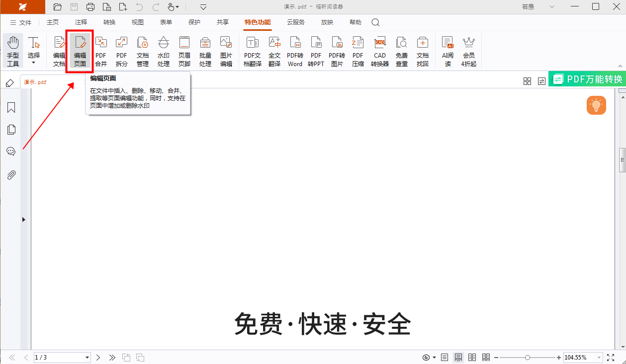Open the PDF合并 tool
Screen dimensions: 626x364
click(x=101, y=50)
